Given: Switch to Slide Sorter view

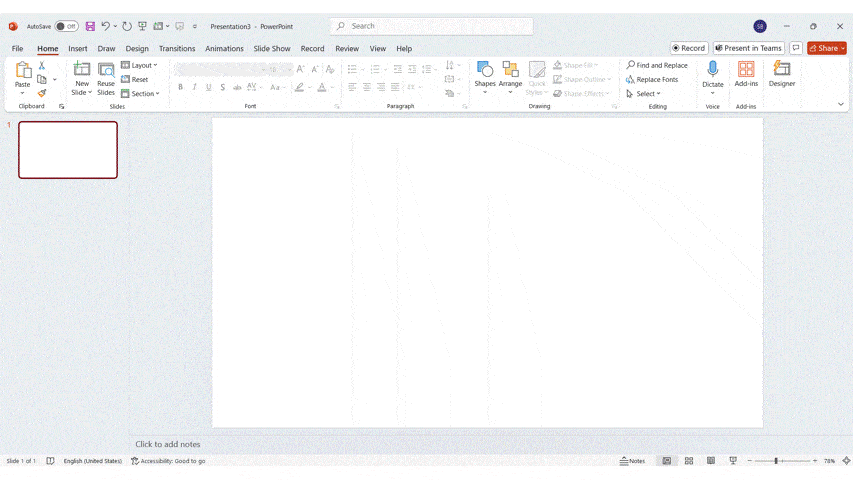Looking at the screenshot, I should (689, 461).
